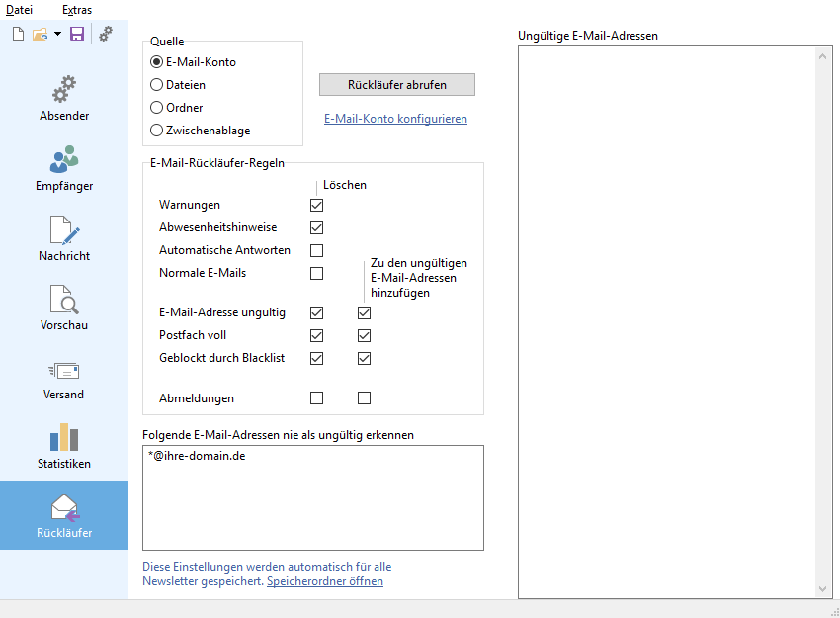
Task: Open the Nachricht editor section
Action: click(64, 238)
